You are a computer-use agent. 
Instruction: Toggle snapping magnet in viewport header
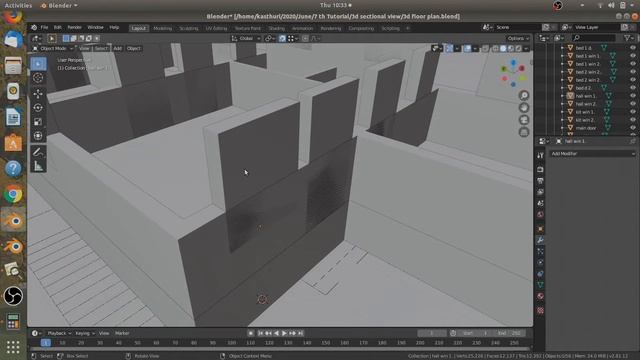pos(282,38)
